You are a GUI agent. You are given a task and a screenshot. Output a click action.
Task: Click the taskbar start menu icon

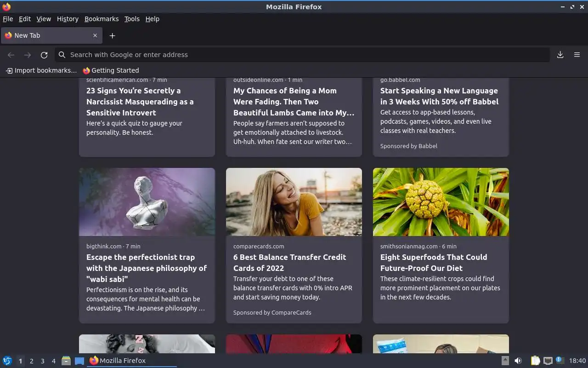click(x=7, y=361)
